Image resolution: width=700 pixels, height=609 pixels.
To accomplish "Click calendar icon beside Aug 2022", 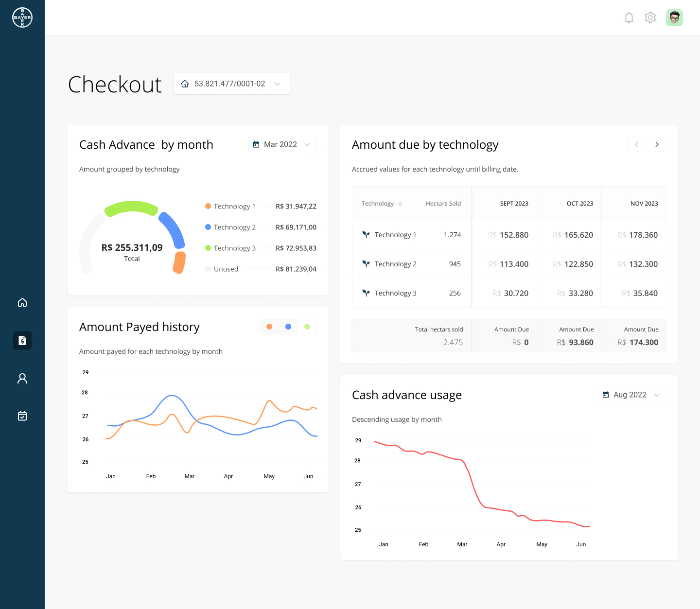I will (606, 395).
